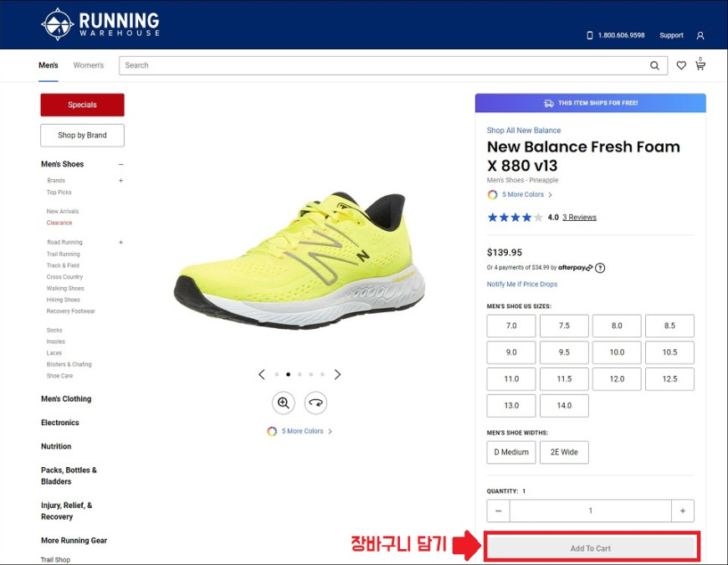Open Packs, Bottles & Bladders category
The width and height of the screenshot is (728, 565).
click(69, 476)
